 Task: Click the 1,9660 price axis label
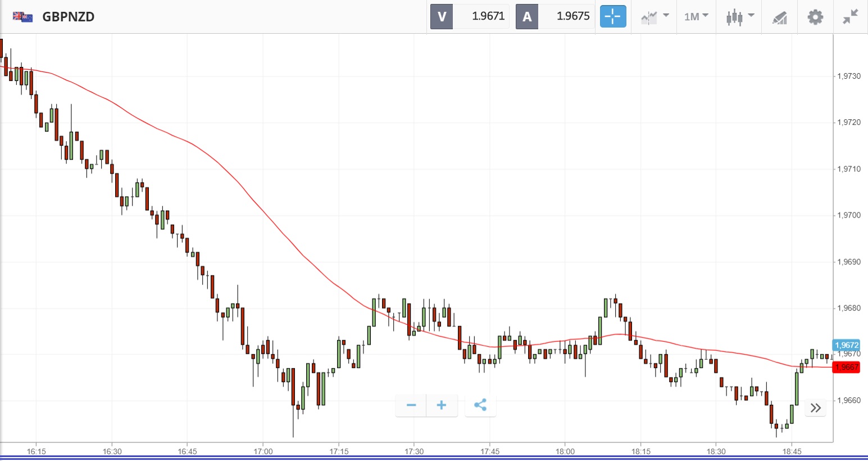(848, 400)
